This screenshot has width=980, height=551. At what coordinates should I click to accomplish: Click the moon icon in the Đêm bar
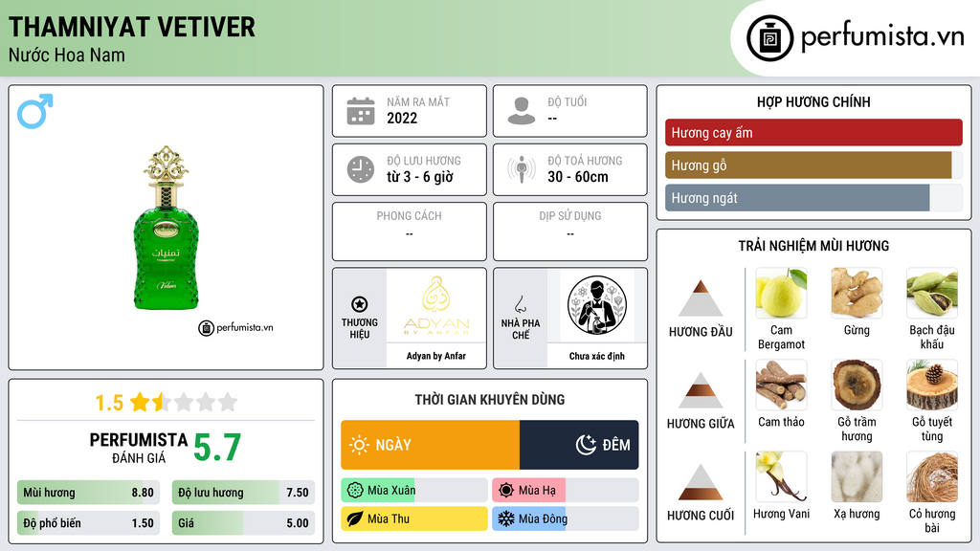[x=586, y=445]
